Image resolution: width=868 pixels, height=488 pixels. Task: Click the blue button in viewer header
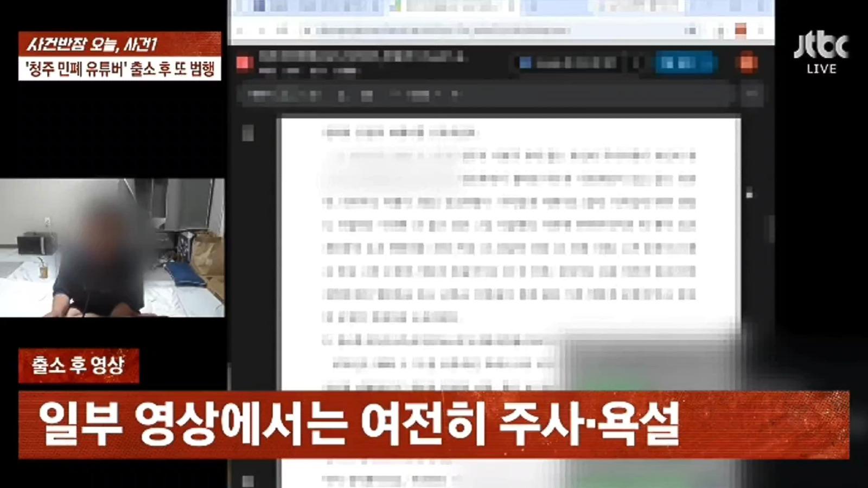click(685, 63)
